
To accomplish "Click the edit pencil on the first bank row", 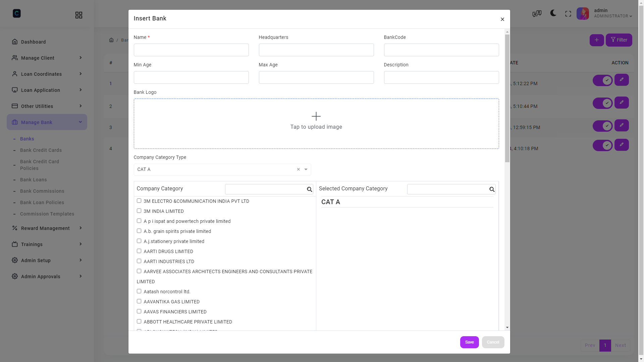I will pyautogui.click(x=622, y=80).
